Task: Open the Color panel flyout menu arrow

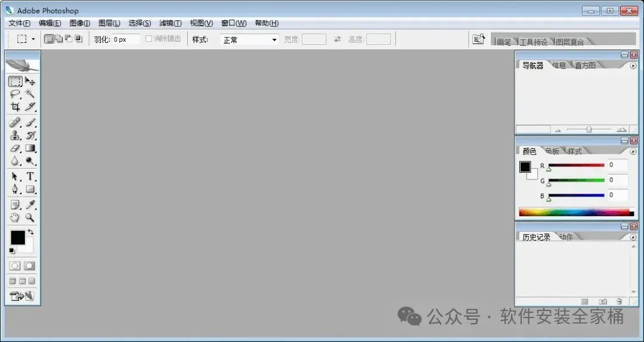Action: point(633,151)
